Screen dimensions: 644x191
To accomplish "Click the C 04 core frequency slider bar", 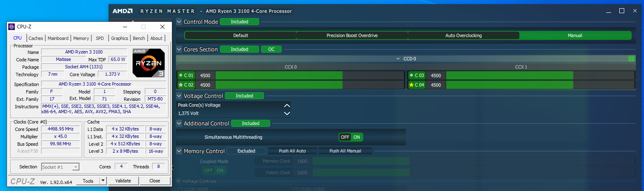I will [540, 85].
